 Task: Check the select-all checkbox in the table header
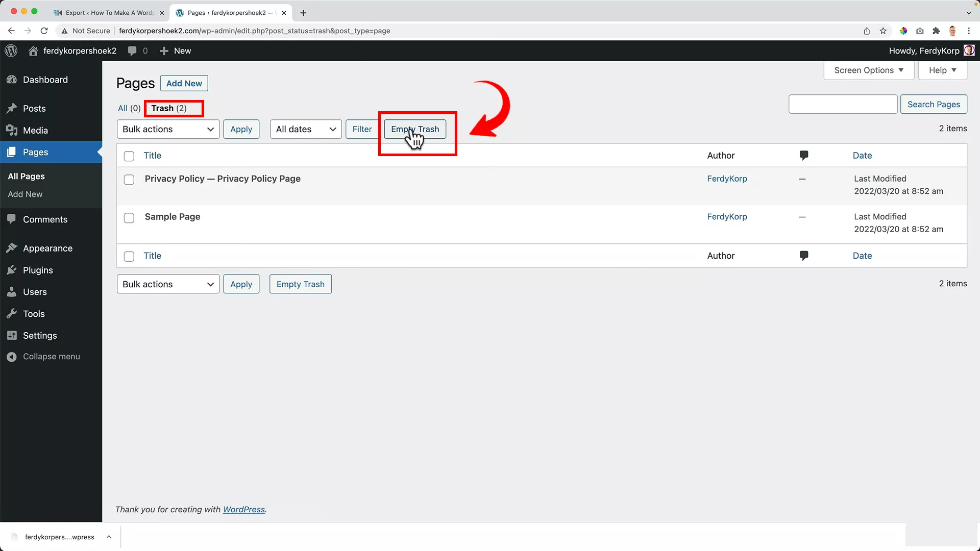click(x=129, y=156)
